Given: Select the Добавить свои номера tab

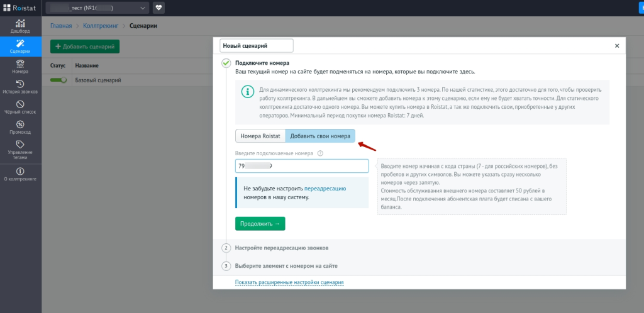Looking at the screenshot, I should point(320,136).
